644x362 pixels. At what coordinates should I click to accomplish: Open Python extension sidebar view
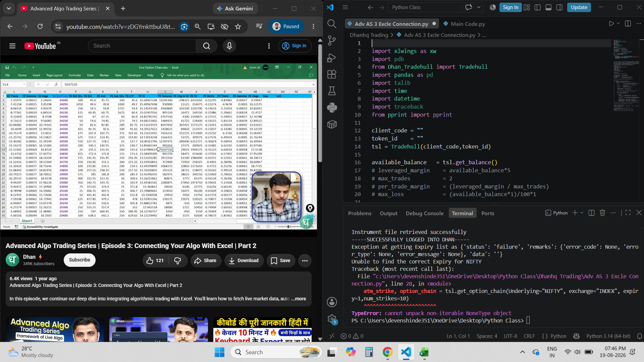pos(332,108)
